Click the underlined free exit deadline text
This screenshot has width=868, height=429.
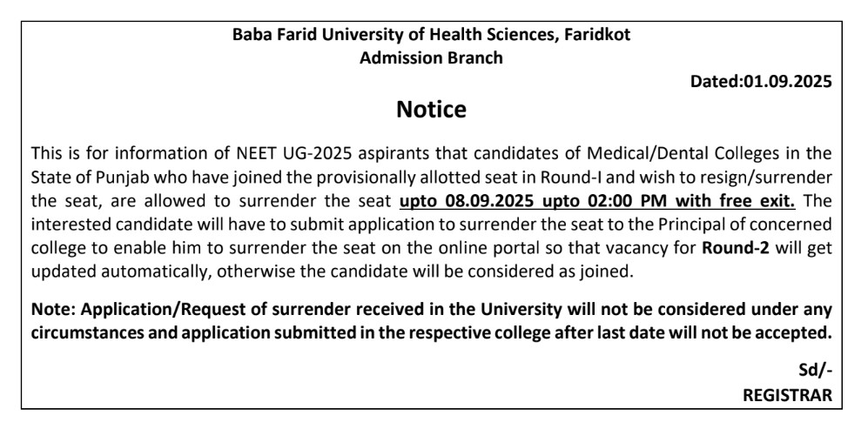coord(596,202)
